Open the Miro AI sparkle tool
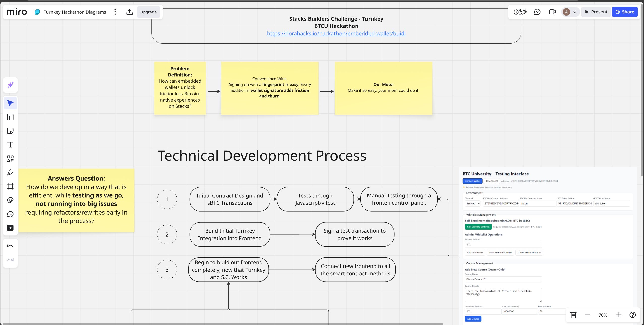The height and width of the screenshot is (325, 644). (x=10, y=85)
